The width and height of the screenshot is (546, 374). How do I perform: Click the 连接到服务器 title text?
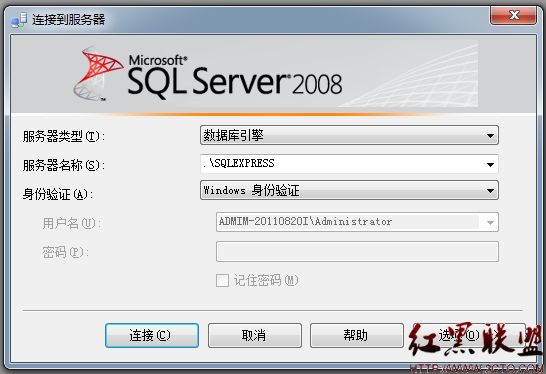point(69,20)
